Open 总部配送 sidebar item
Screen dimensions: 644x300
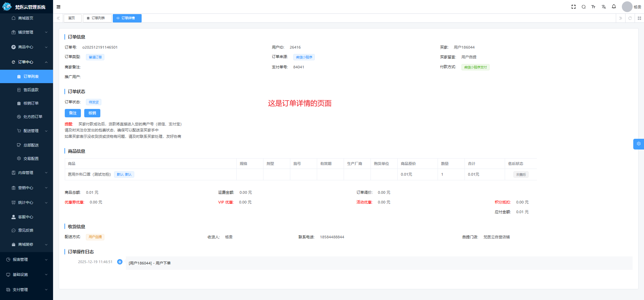(x=27, y=145)
